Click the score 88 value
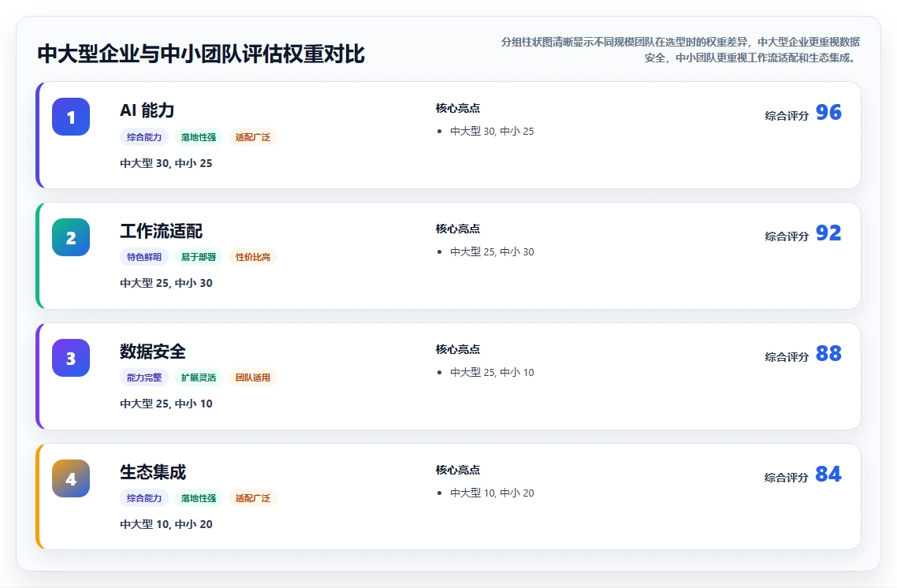This screenshot has height=588, width=897. [828, 353]
